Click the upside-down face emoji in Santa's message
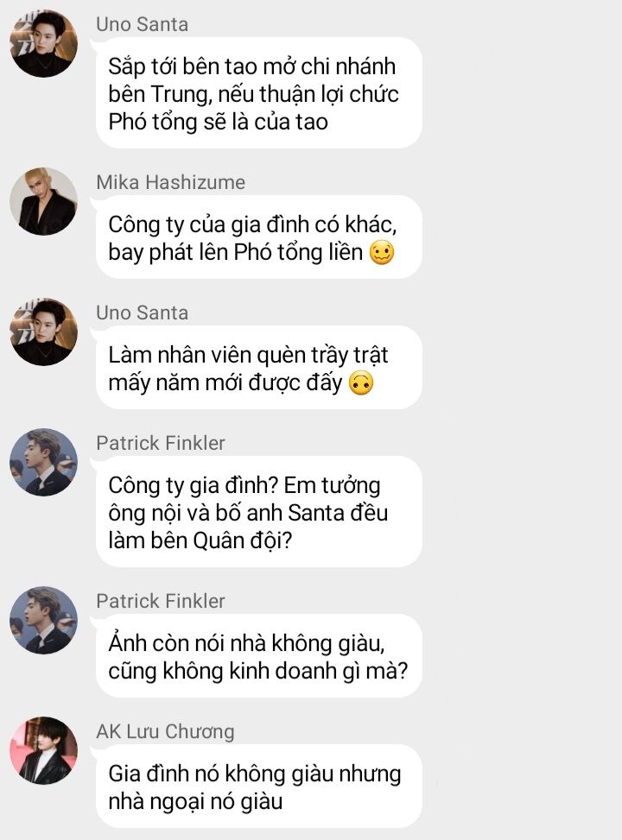Screen dimensions: 622x840 pyautogui.click(x=361, y=383)
